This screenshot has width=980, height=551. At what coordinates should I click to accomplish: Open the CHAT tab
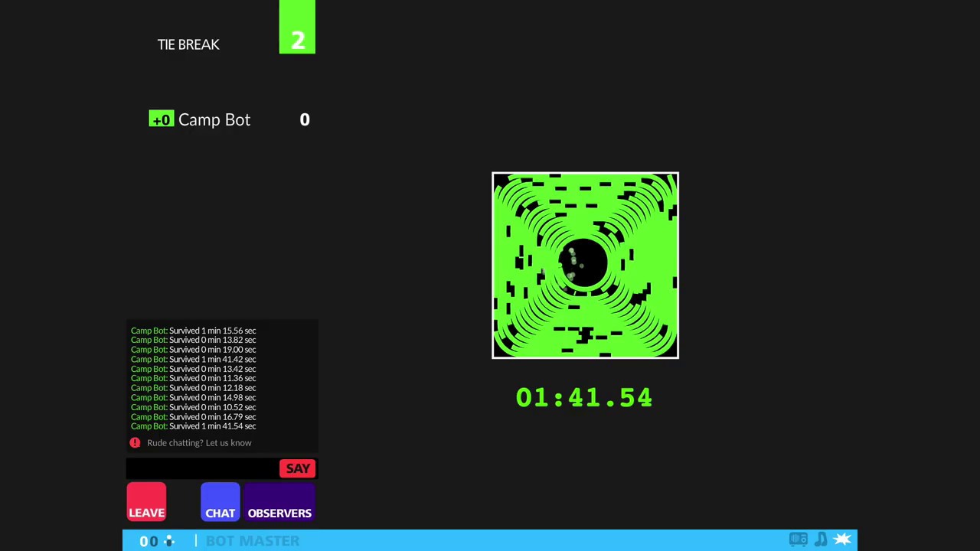coord(220,502)
